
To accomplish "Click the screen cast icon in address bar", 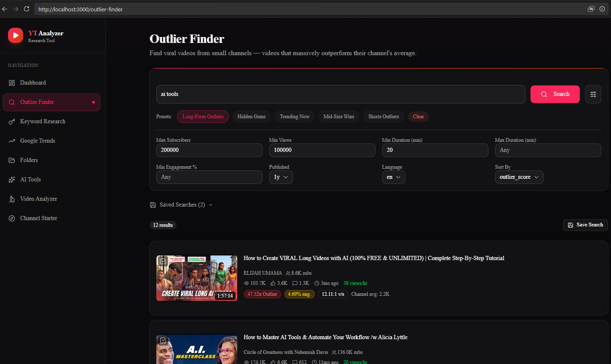I will click(x=591, y=9).
